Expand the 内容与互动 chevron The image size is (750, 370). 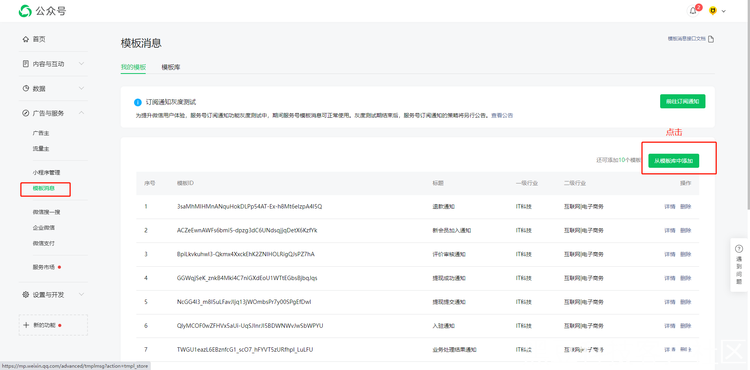click(81, 64)
